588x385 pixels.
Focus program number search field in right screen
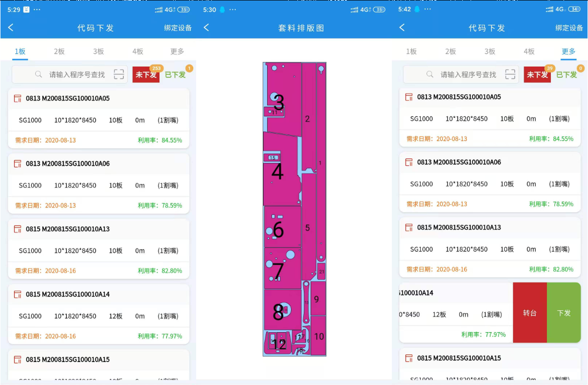pos(461,74)
